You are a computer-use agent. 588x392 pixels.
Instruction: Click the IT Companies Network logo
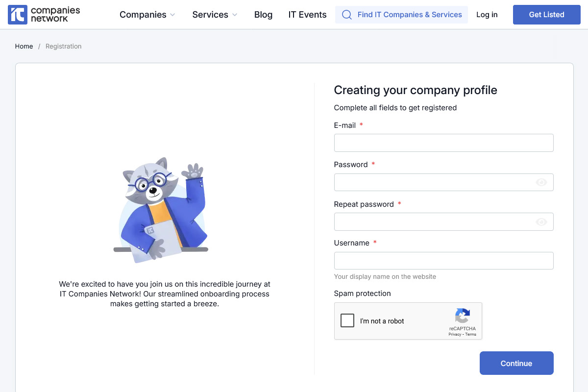[x=44, y=15]
